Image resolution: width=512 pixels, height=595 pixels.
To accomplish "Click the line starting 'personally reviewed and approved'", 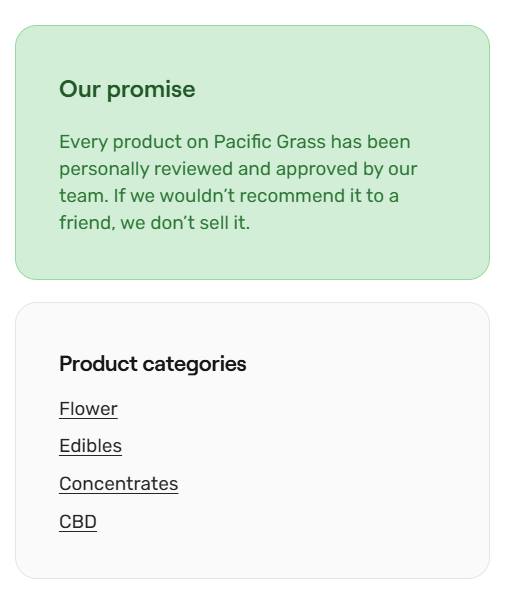I will [x=238, y=169].
